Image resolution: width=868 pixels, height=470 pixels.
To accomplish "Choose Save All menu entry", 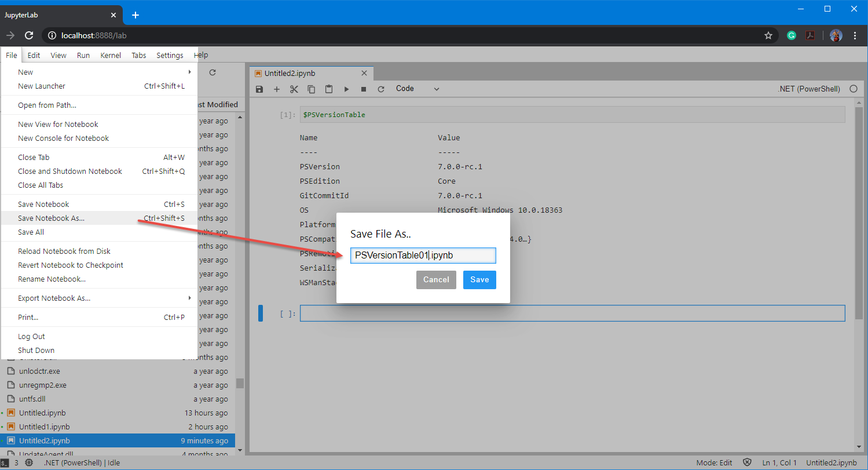I will (x=100, y=232).
